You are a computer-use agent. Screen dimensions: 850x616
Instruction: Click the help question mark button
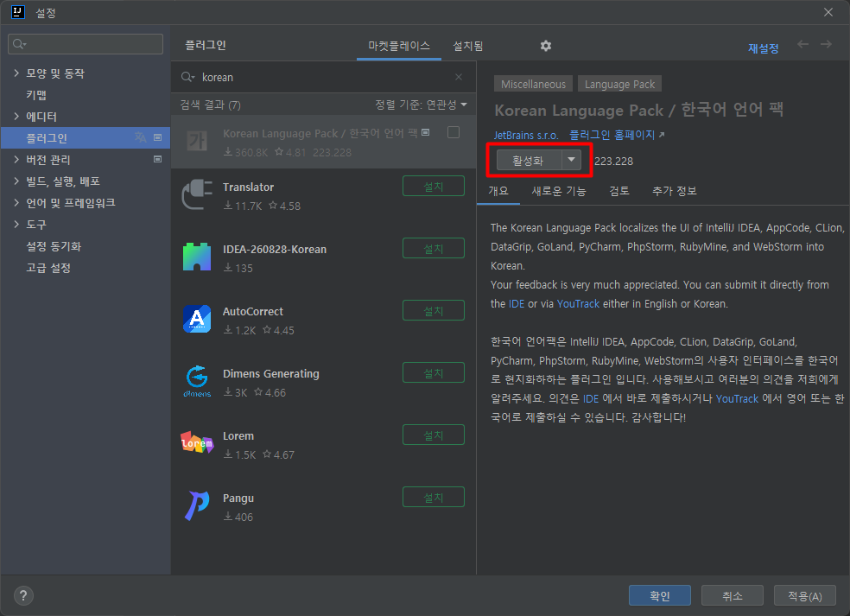coord(23,596)
